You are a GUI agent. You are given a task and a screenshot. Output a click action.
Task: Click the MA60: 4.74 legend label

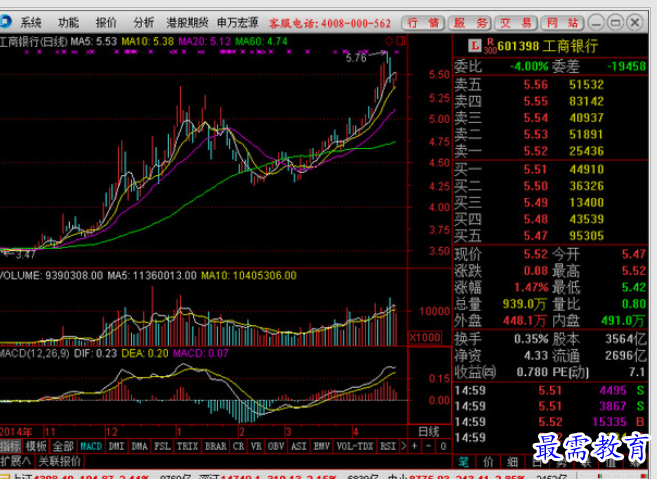coord(261,41)
